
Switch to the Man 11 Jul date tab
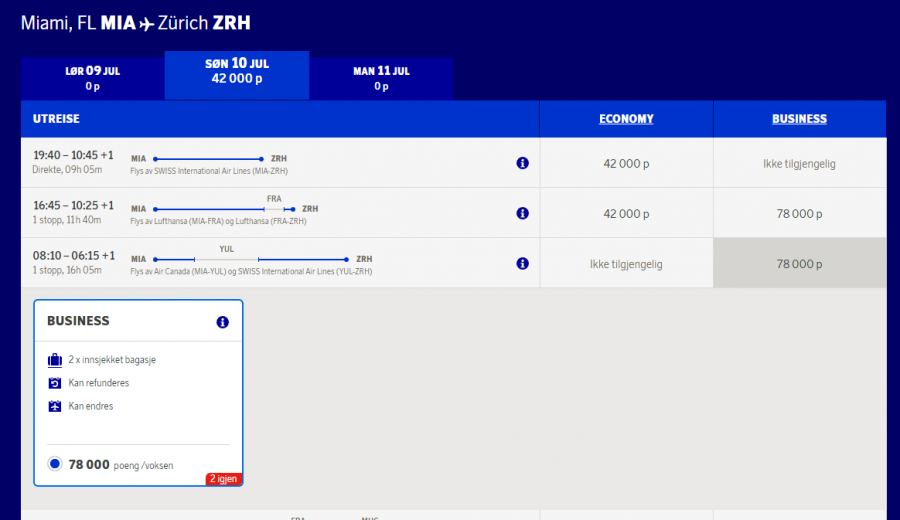381,78
